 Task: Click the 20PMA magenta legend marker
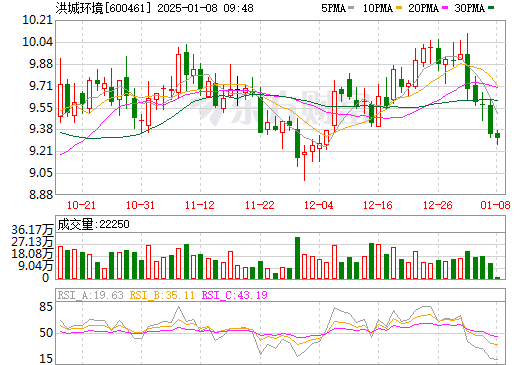[x=445, y=8]
